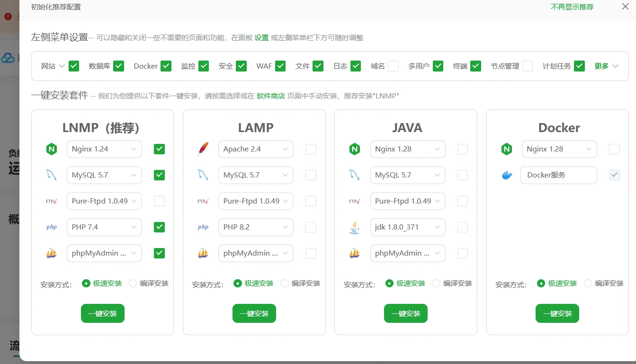Image resolution: width=636 pixels, height=364 pixels.
Task: Click the 不再显示推荐 link
Action: pyautogui.click(x=572, y=7)
